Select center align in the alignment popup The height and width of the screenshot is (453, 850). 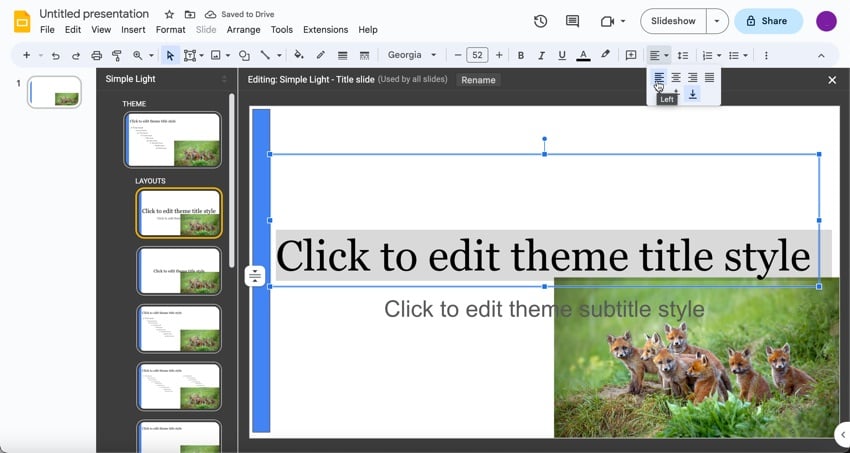coord(676,78)
